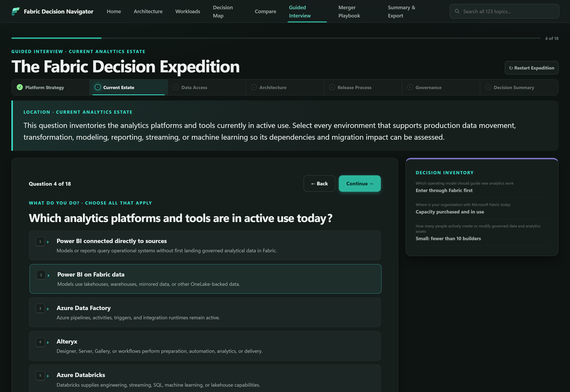Switch to the Governance step tab
Viewport: 570px width, 392px height.
441,87
